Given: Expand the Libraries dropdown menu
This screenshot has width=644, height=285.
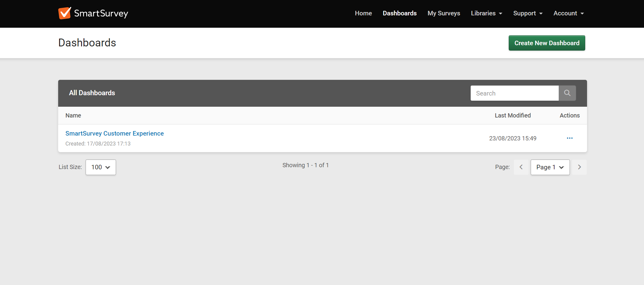Looking at the screenshot, I should (486, 13).
